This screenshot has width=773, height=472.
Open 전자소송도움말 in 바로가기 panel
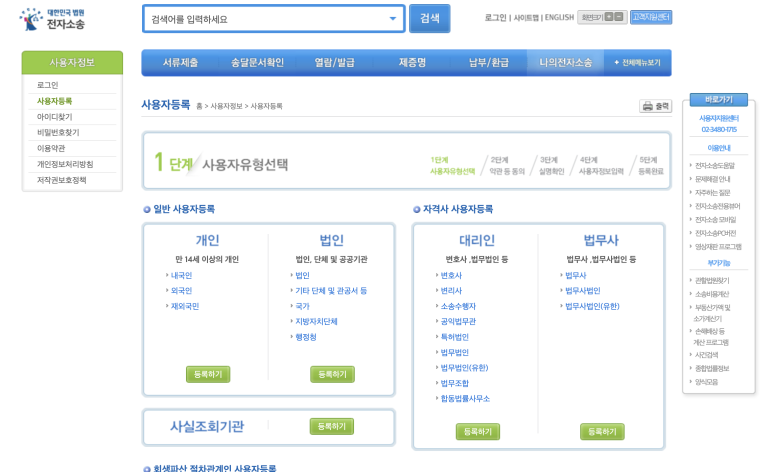715,165
